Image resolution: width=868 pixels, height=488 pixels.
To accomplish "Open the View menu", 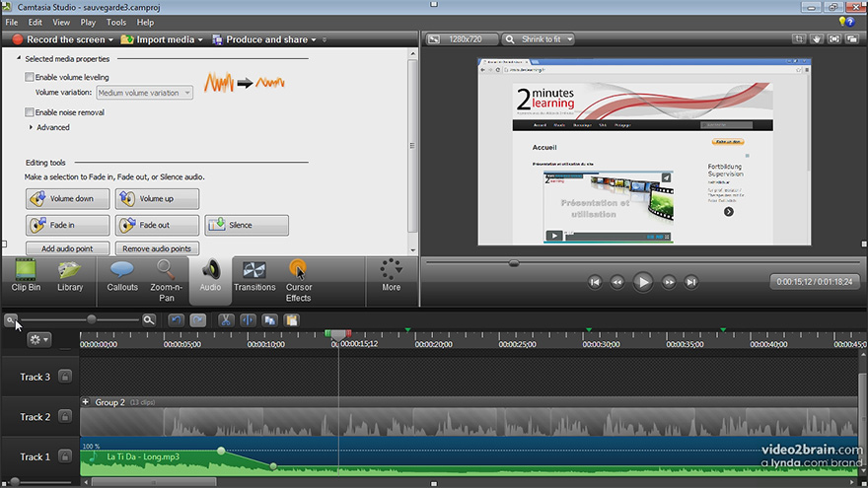I will coord(61,22).
